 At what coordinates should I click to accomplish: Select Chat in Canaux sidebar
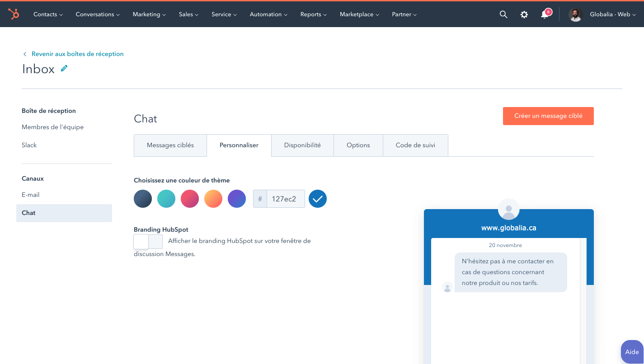pyautogui.click(x=64, y=213)
